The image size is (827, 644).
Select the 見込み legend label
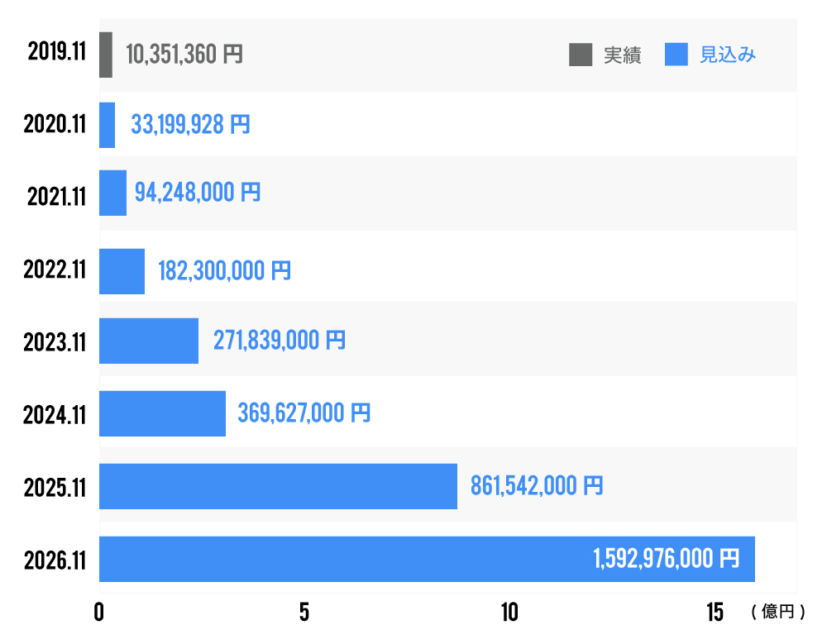(x=727, y=55)
